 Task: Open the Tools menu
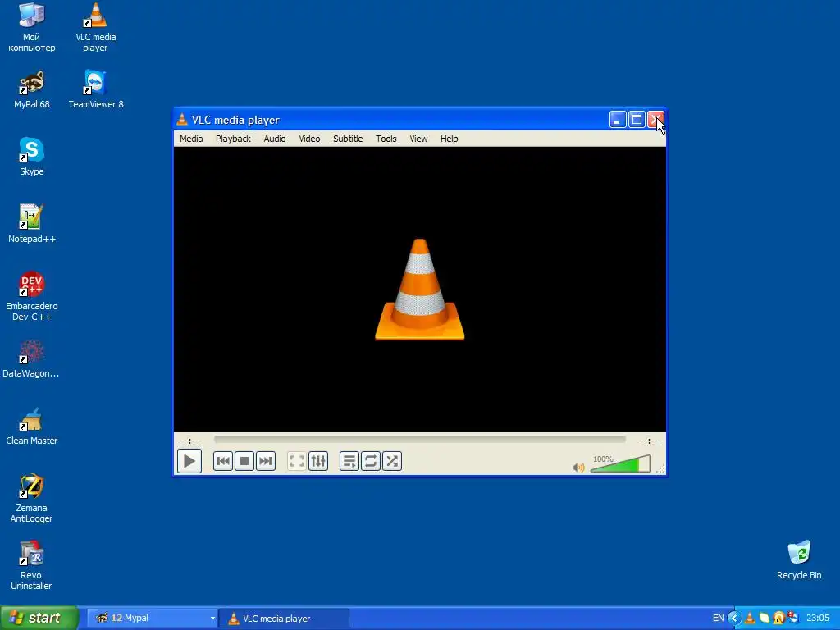pos(386,139)
